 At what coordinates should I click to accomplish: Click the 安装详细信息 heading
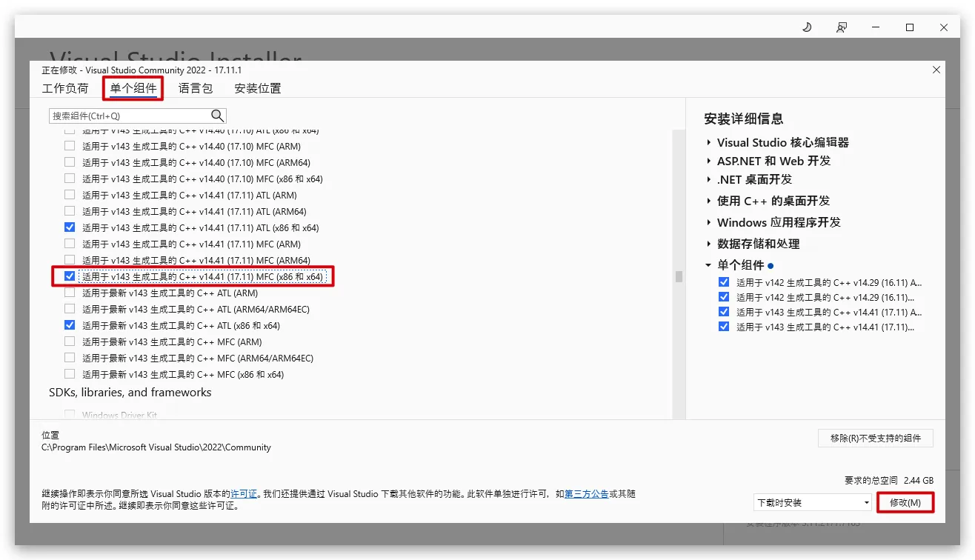pos(744,119)
